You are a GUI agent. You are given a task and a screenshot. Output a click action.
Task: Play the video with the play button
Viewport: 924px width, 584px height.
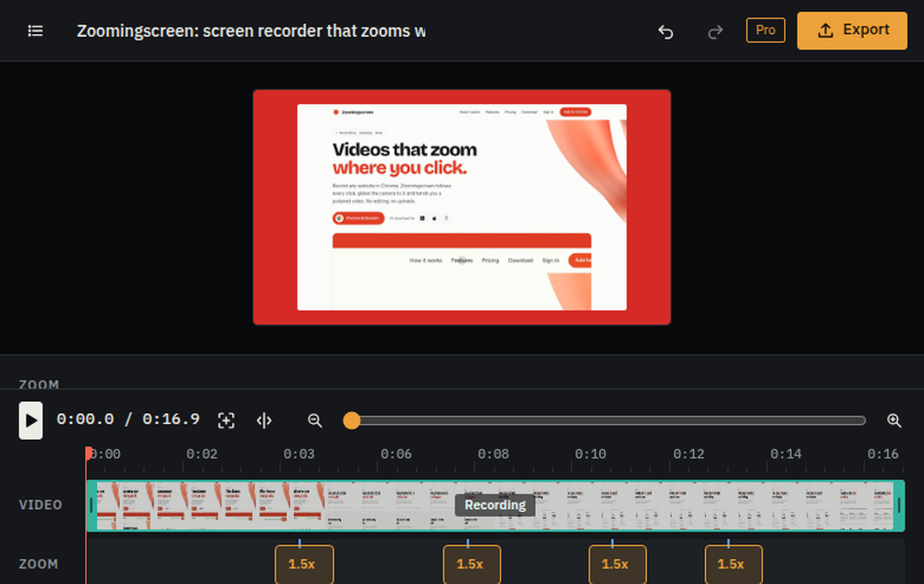pyautogui.click(x=30, y=420)
